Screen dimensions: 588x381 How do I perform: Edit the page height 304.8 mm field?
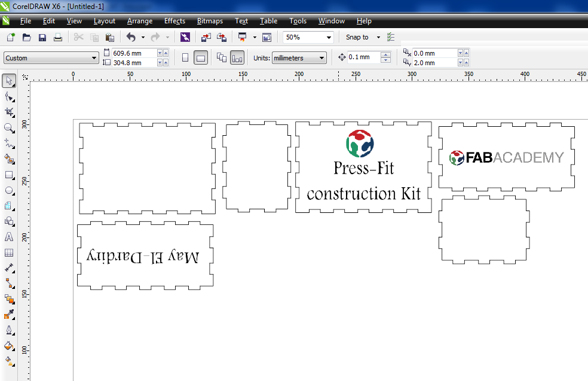[134, 63]
